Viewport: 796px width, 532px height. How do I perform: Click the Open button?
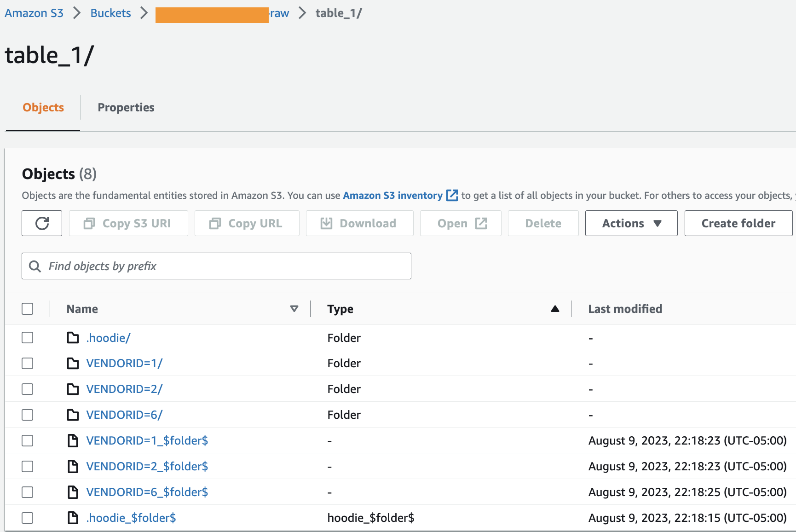(461, 223)
